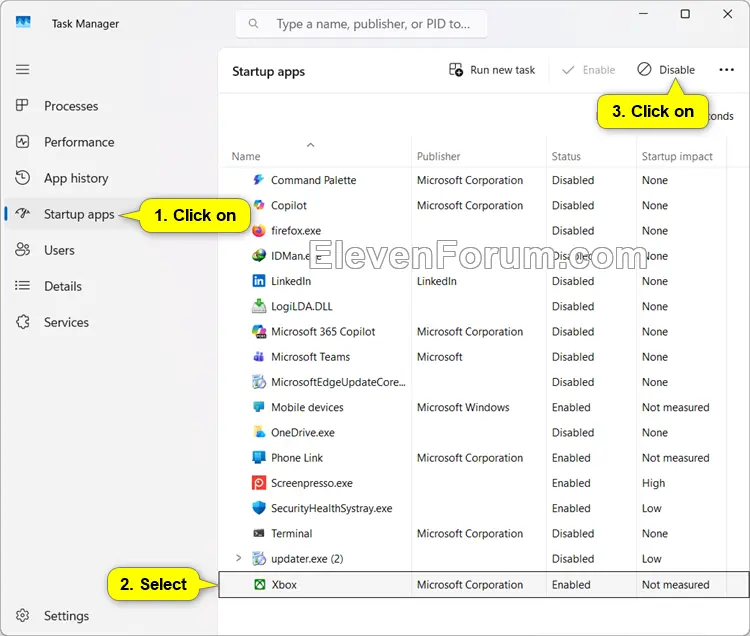This screenshot has height=636, width=750.
Task: Click the Performance sidebar icon
Action: (x=22, y=142)
